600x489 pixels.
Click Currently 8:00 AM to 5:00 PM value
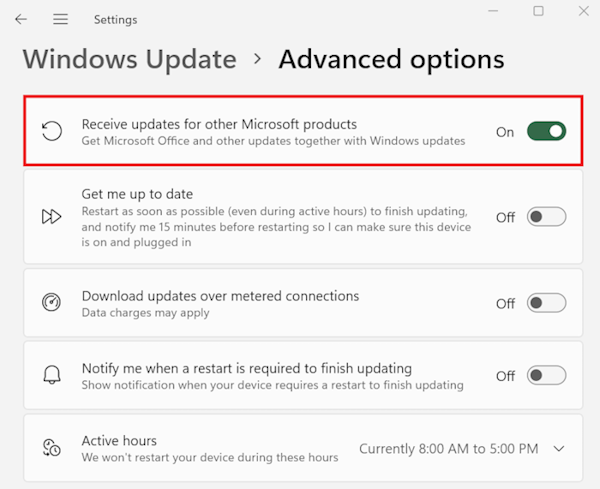(x=448, y=449)
